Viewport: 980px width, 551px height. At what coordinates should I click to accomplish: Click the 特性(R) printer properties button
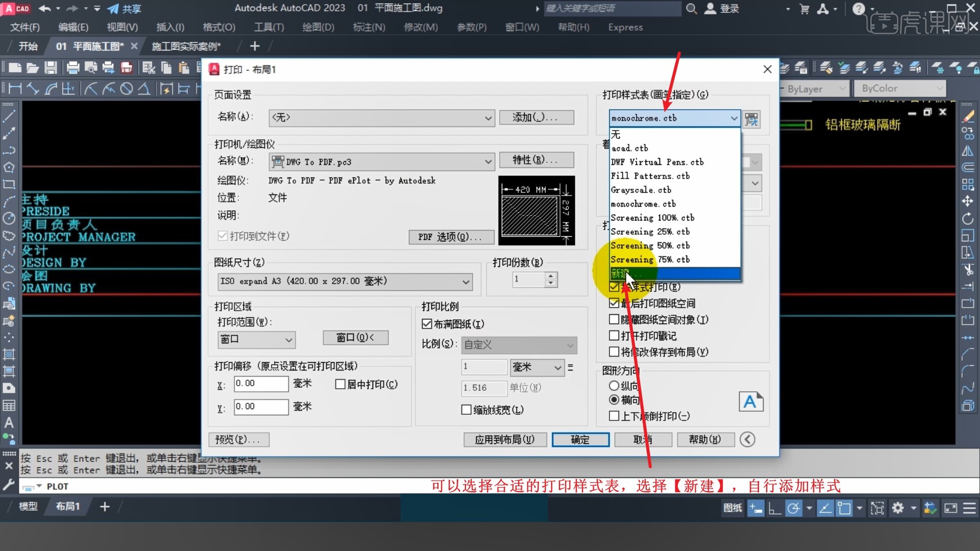pyautogui.click(x=536, y=160)
